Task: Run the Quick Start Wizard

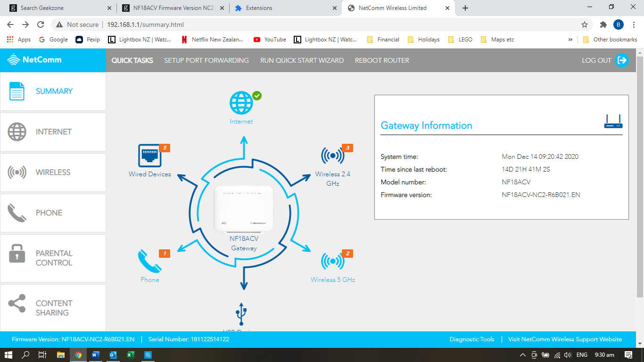Action: (302, 60)
